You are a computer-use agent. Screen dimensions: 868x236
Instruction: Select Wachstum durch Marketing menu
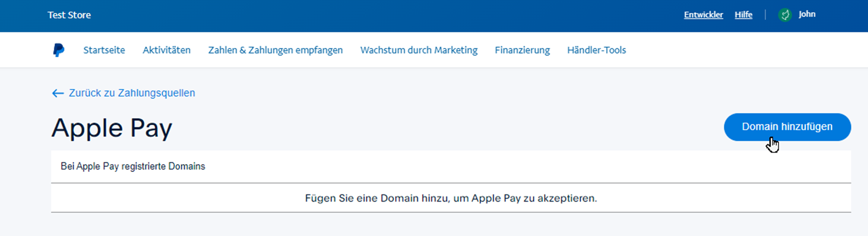419,50
